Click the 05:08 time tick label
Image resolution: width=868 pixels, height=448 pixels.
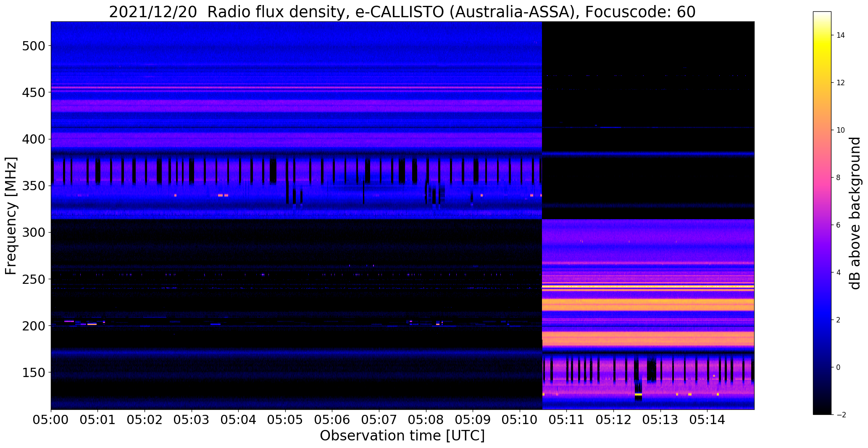pyautogui.click(x=426, y=420)
